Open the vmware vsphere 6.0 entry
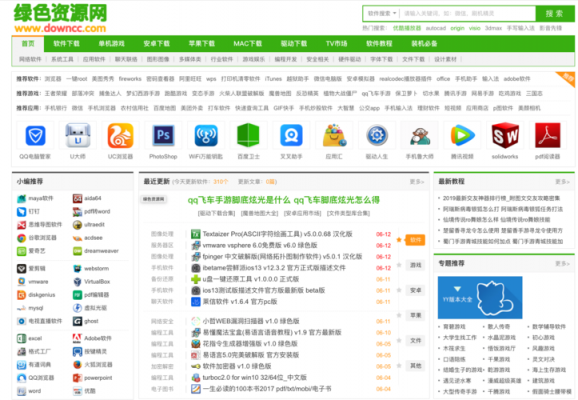 (260, 245)
